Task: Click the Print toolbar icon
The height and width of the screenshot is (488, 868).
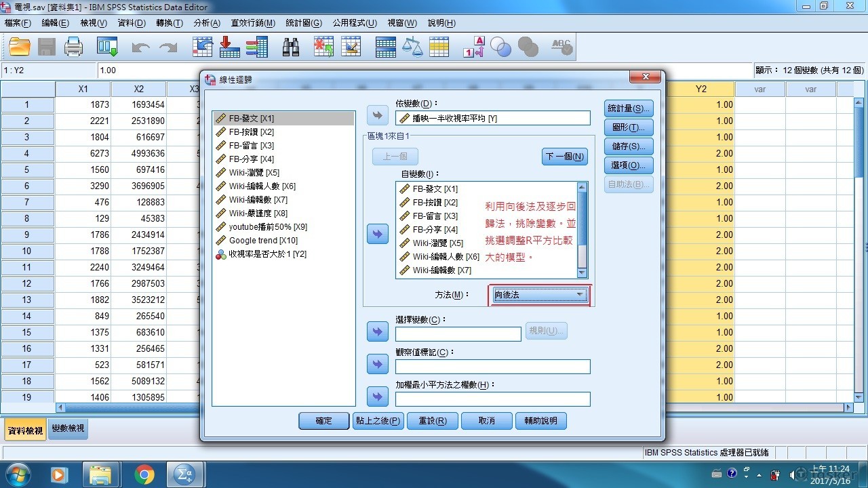Action: 73,47
